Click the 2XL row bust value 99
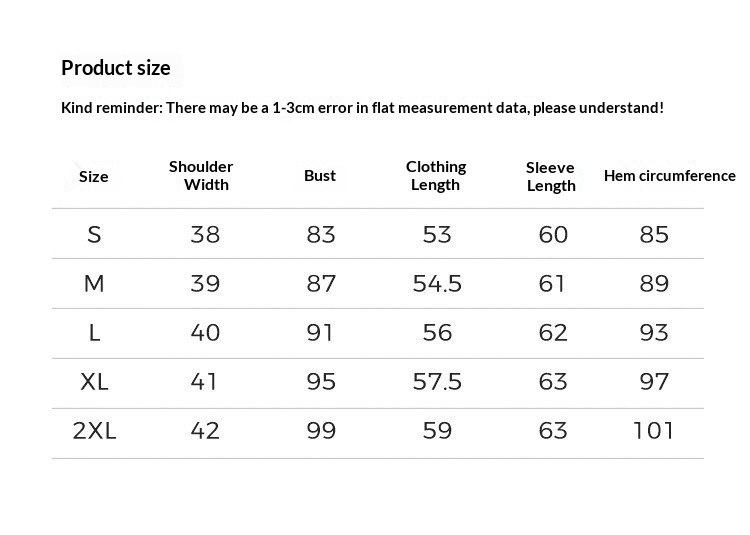750x535 pixels. pos(321,431)
